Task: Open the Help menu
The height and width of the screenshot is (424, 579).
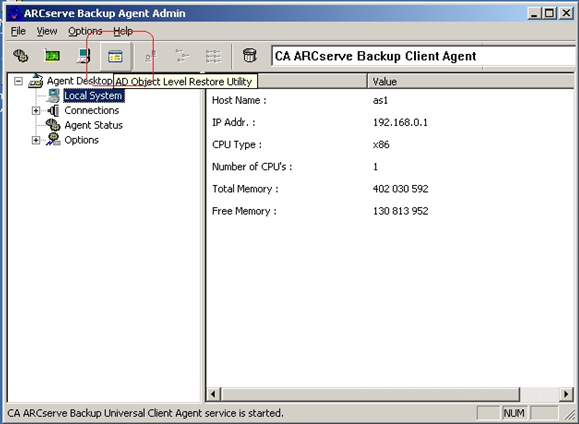Action: pyautogui.click(x=123, y=31)
